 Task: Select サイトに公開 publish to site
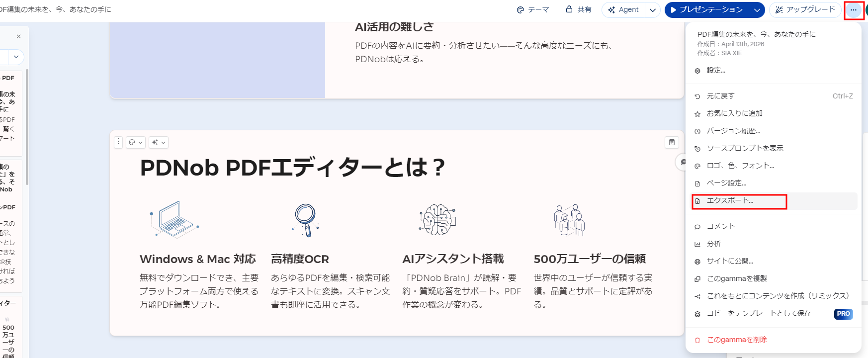(x=774, y=261)
